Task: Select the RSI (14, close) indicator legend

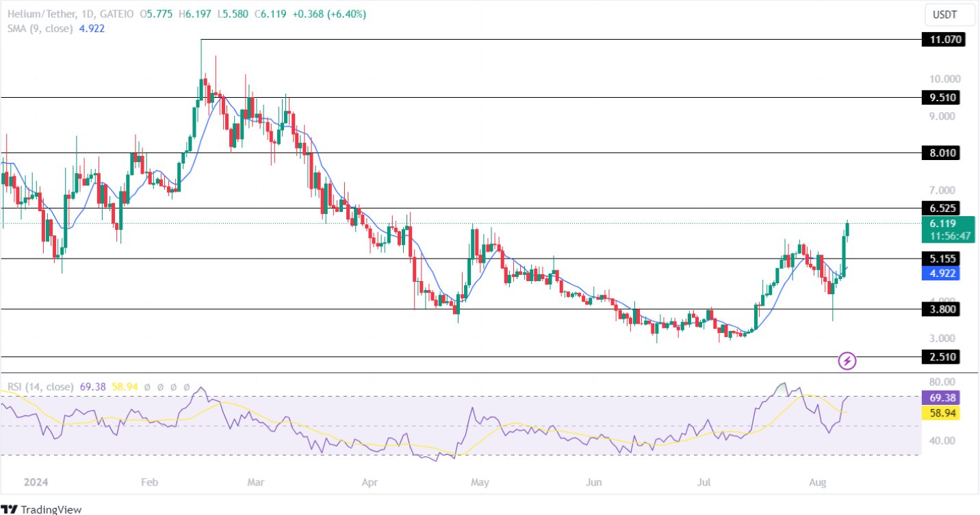Action: (40, 387)
